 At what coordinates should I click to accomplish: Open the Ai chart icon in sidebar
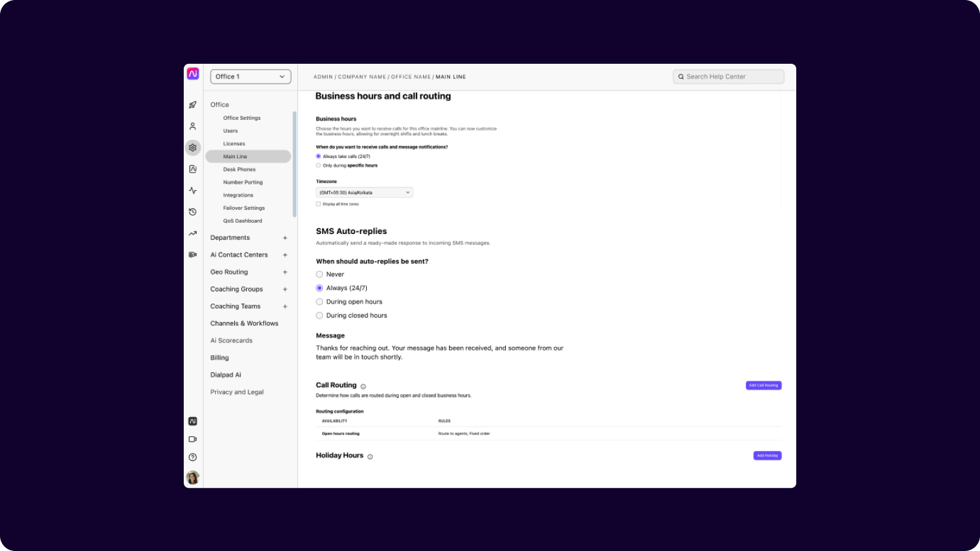pos(193,169)
